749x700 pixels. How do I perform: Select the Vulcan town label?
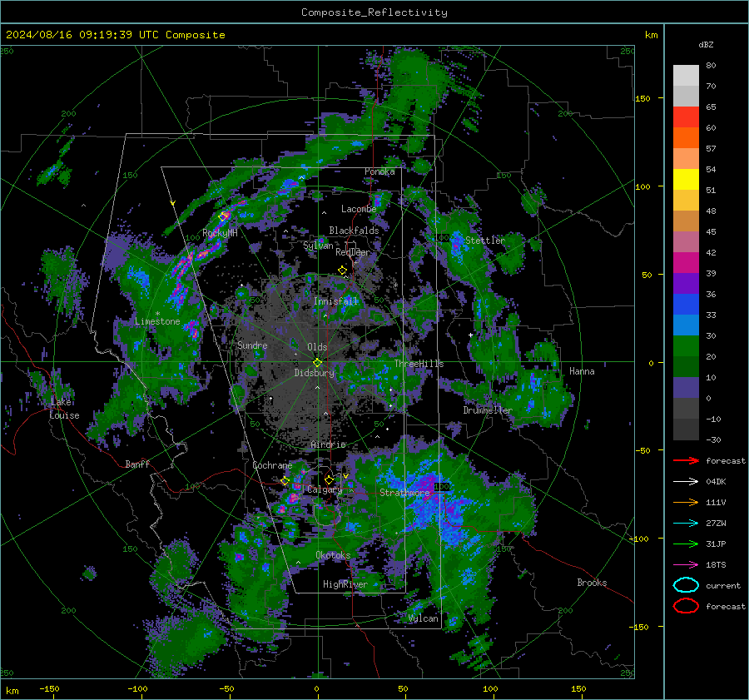click(424, 618)
